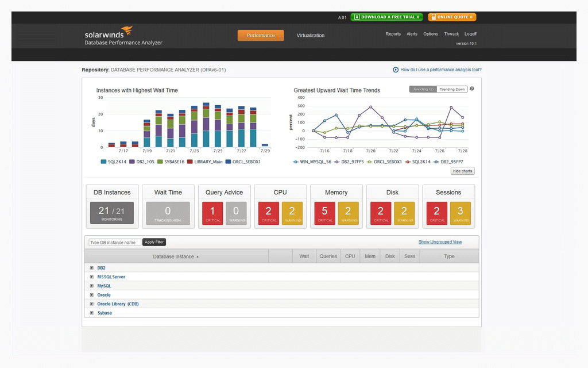Open the Disk critical status tile
The image size is (588, 368).
pyautogui.click(x=380, y=212)
